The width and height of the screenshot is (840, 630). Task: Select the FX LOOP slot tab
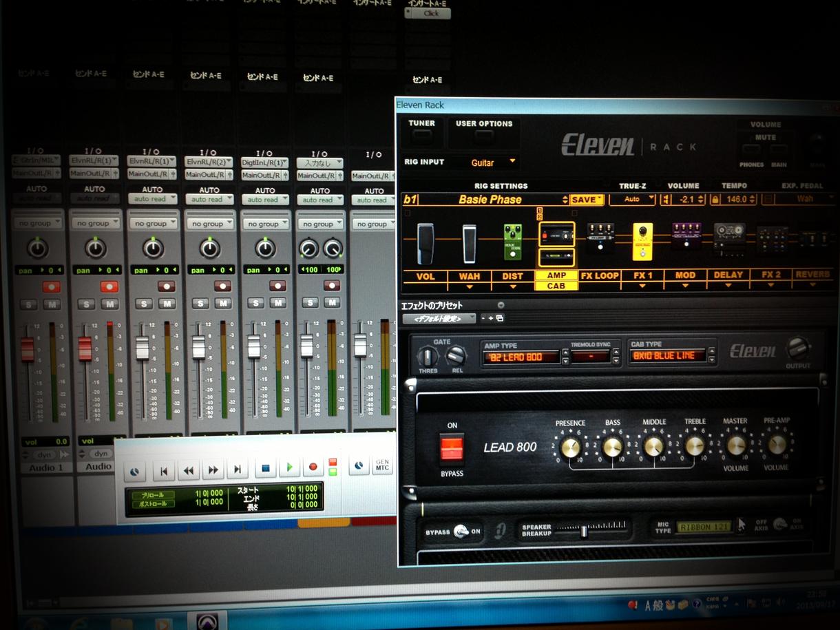pos(600,275)
